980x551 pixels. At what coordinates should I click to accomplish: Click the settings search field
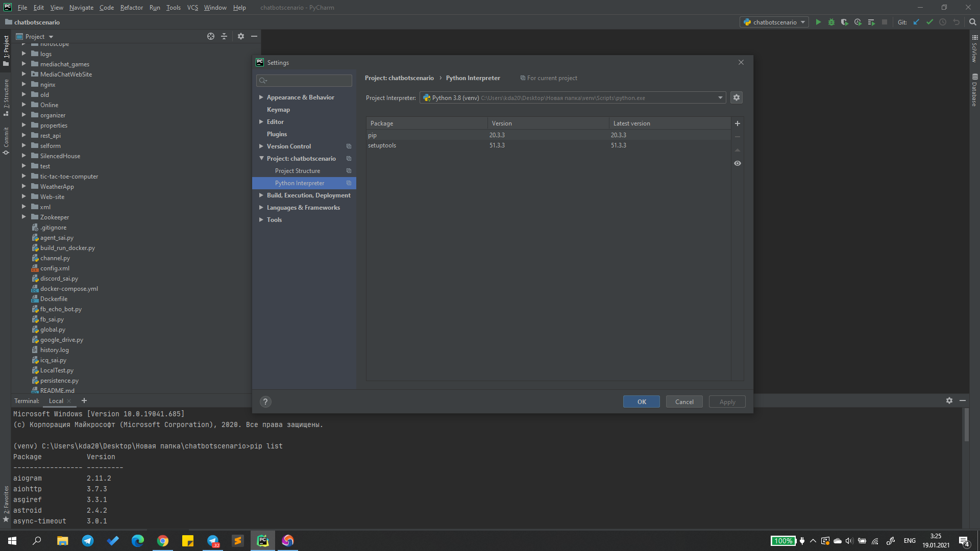[x=304, y=80]
